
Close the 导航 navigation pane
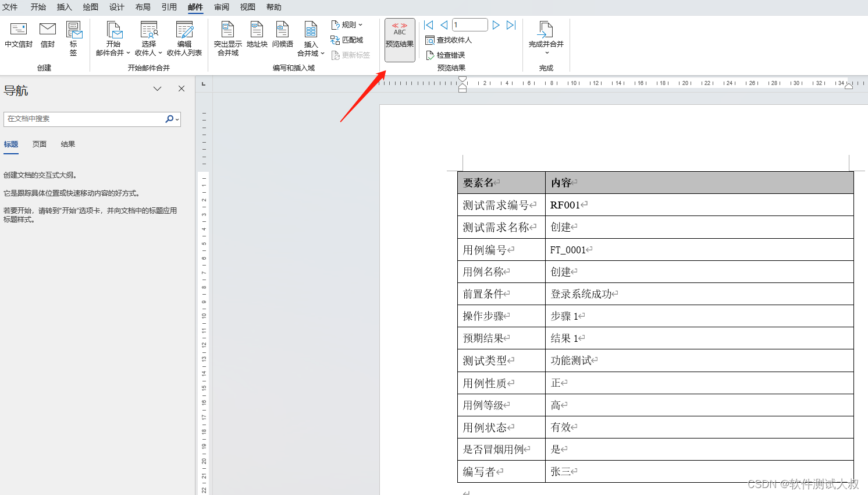coord(182,89)
